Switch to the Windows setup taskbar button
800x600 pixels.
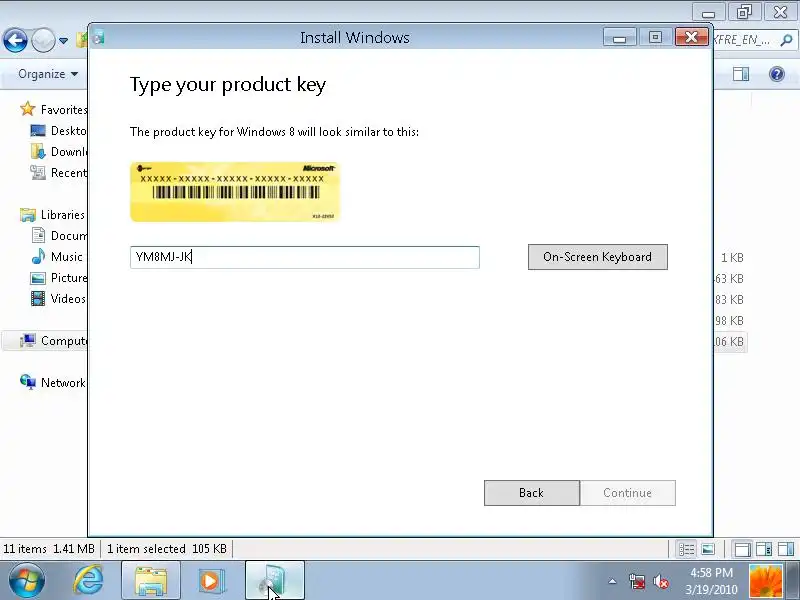point(275,581)
